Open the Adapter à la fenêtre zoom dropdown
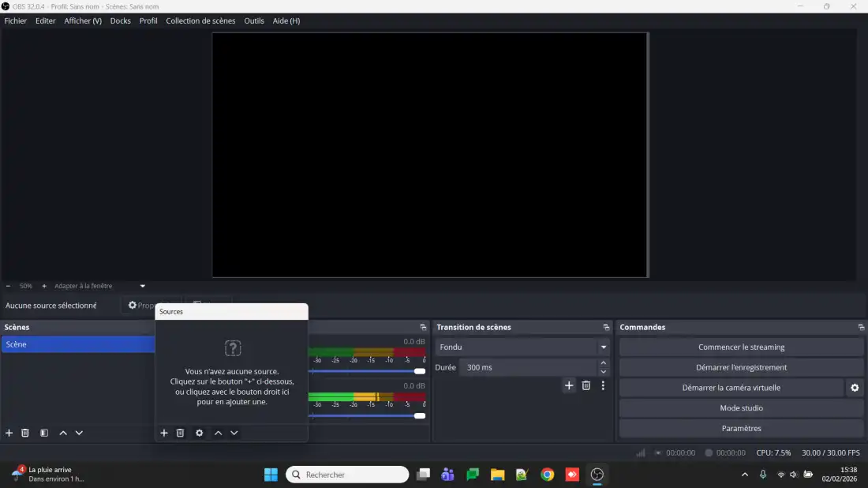The width and height of the screenshot is (868, 488). (143, 286)
